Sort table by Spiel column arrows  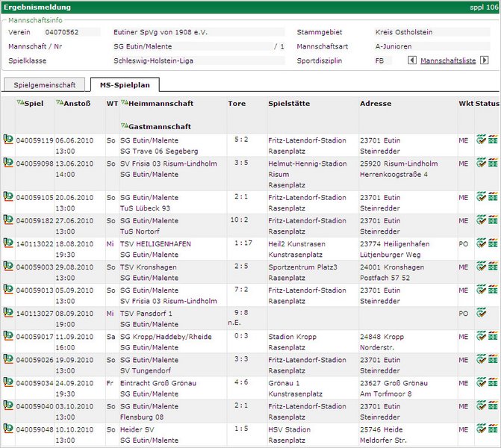click(x=19, y=103)
